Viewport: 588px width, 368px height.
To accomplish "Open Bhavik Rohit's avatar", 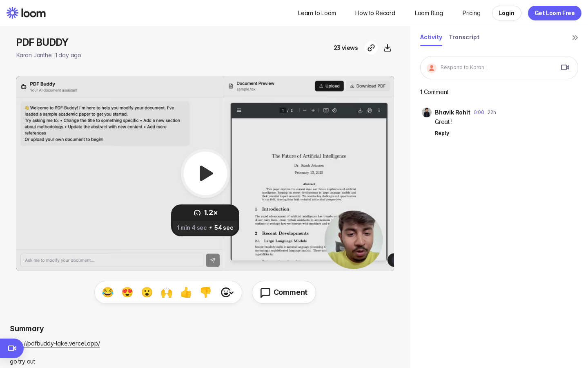I will tap(427, 112).
